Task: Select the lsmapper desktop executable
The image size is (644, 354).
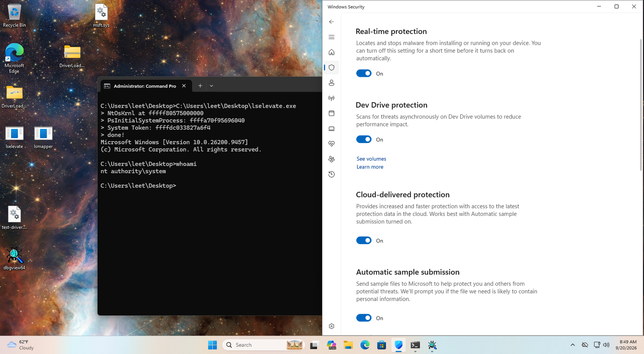Action: [43, 137]
